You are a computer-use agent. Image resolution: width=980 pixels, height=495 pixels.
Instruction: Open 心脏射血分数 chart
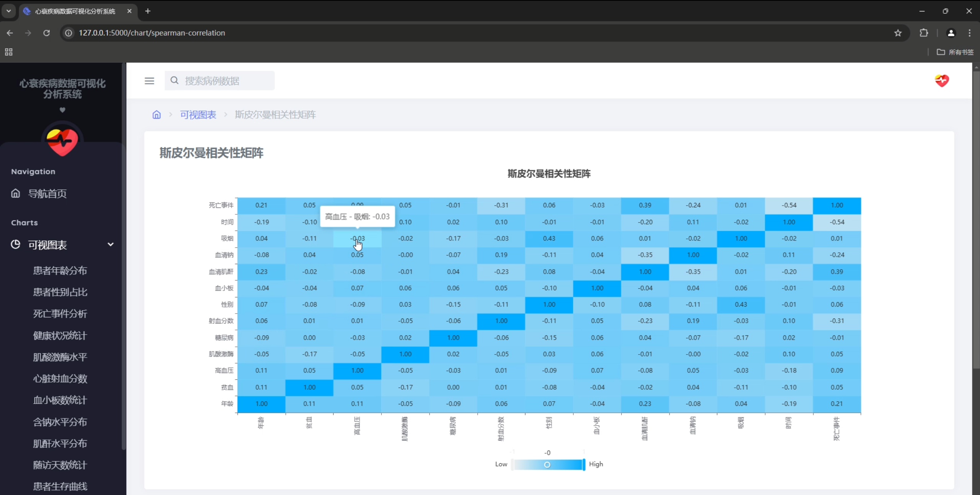[x=60, y=378]
